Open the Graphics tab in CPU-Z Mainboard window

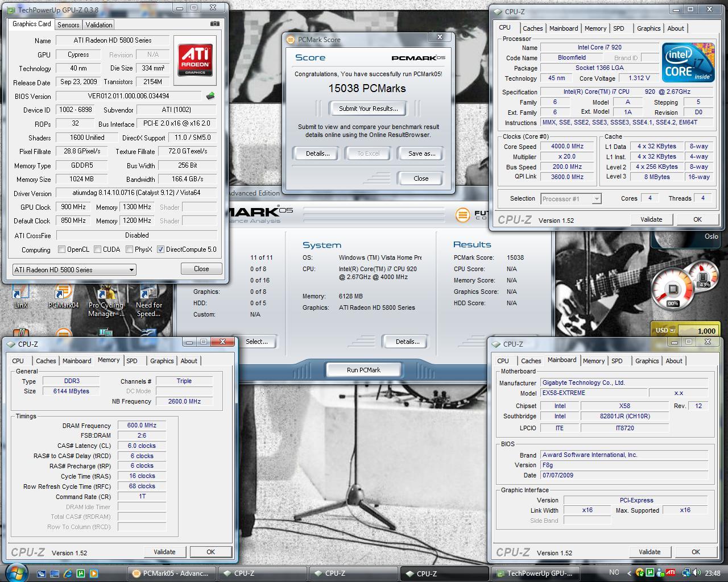click(x=647, y=361)
